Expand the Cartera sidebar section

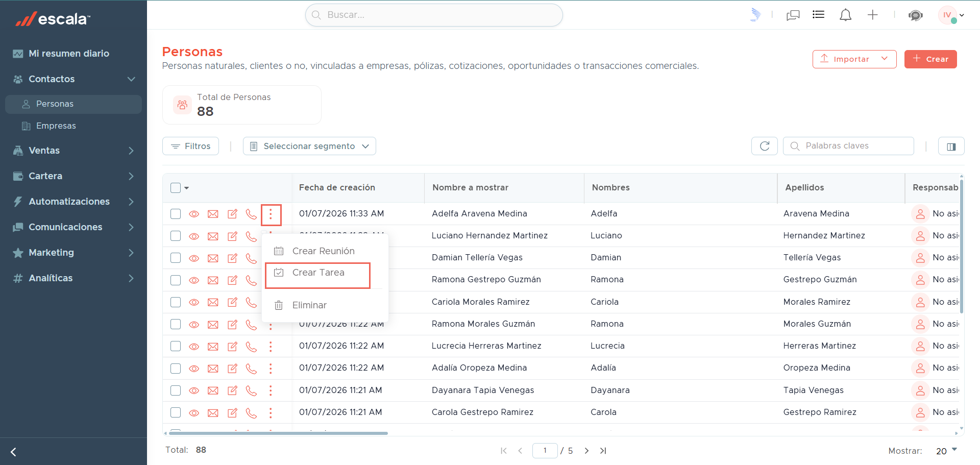[73, 176]
